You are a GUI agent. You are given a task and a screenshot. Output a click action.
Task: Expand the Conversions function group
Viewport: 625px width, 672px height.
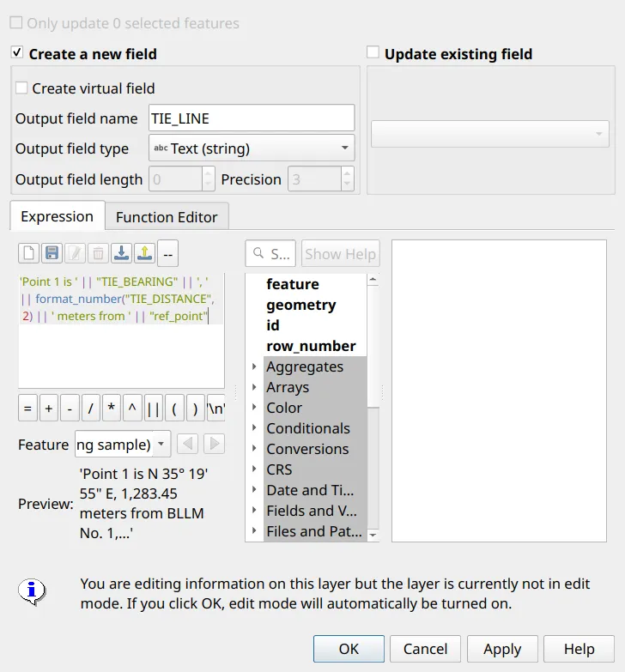[x=254, y=448]
